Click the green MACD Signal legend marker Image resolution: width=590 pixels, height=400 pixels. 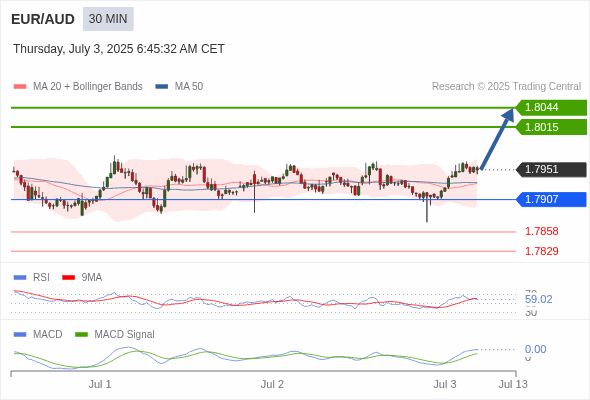pyautogui.click(x=81, y=335)
